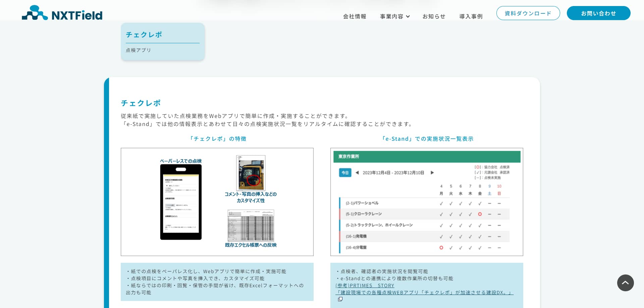Screen dimensions: 644x308
Task: Click the next-week arrow in e-Stand screenshot
Action: (x=432, y=173)
